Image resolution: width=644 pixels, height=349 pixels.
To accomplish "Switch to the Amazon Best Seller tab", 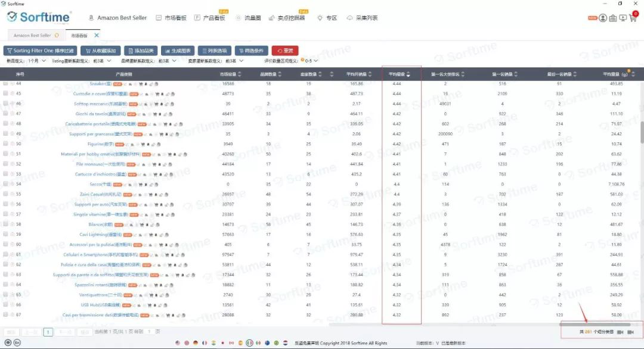I will point(33,36).
